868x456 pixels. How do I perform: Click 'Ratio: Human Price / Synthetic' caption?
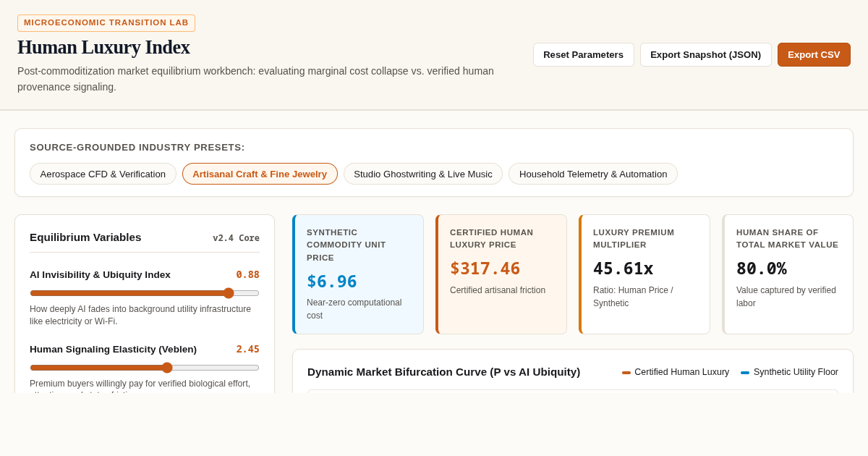coord(633,296)
